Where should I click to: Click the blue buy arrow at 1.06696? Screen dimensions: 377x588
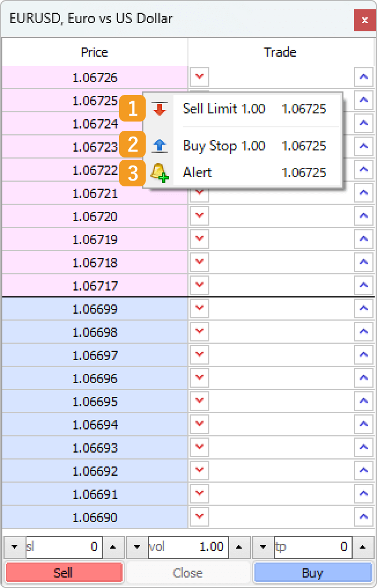[364, 378]
